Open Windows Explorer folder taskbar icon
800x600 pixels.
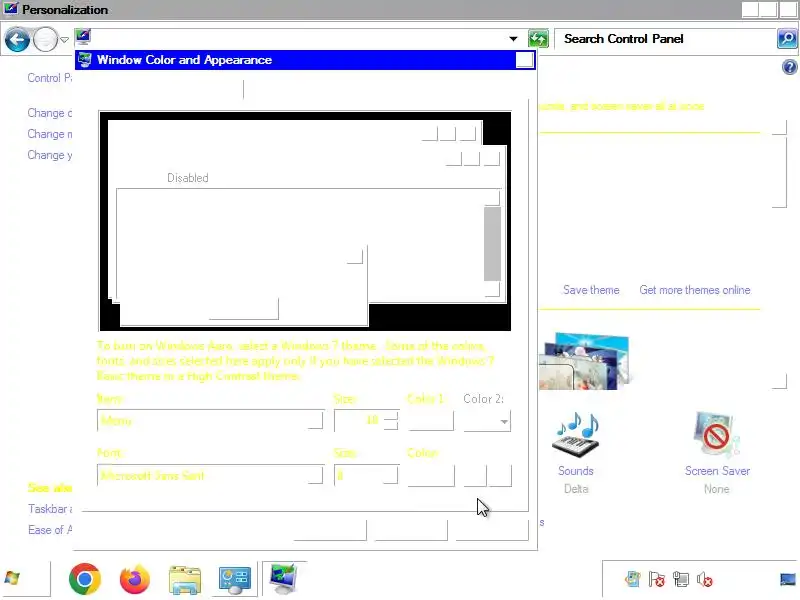(x=185, y=580)
